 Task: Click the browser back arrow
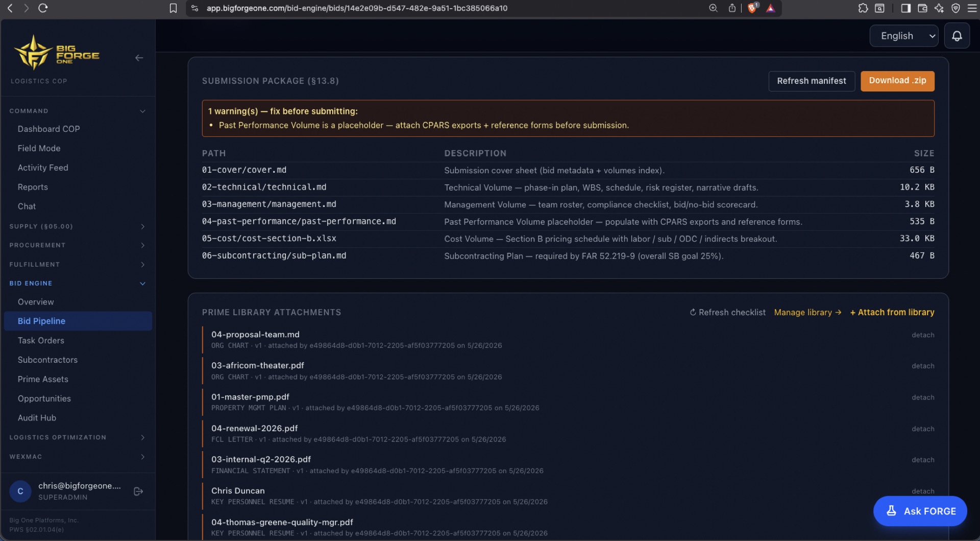tap(10, 8)
